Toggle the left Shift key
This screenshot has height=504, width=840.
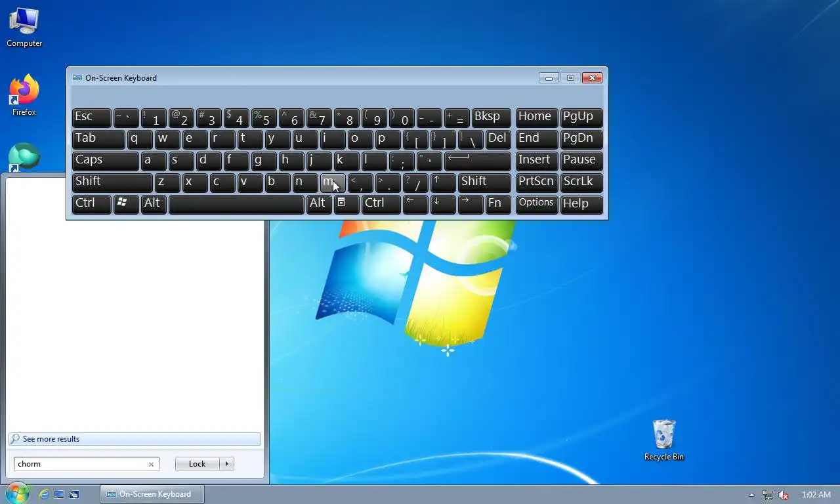click(x=112, y=182)
